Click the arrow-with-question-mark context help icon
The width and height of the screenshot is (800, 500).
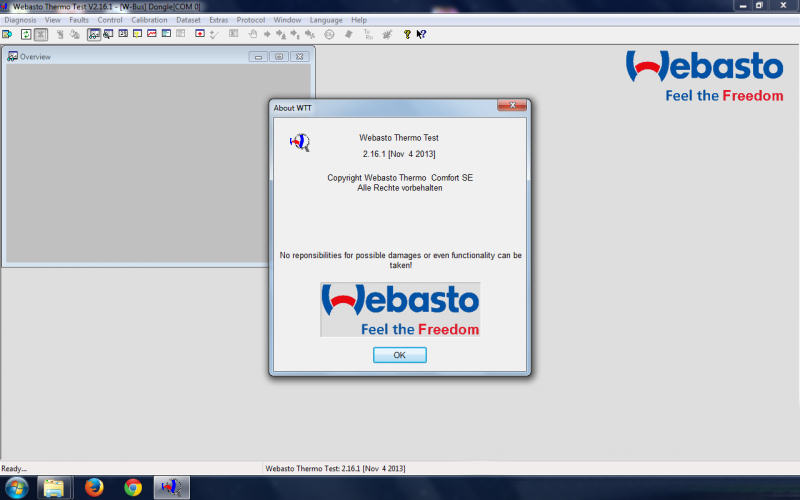click(421, 33)
